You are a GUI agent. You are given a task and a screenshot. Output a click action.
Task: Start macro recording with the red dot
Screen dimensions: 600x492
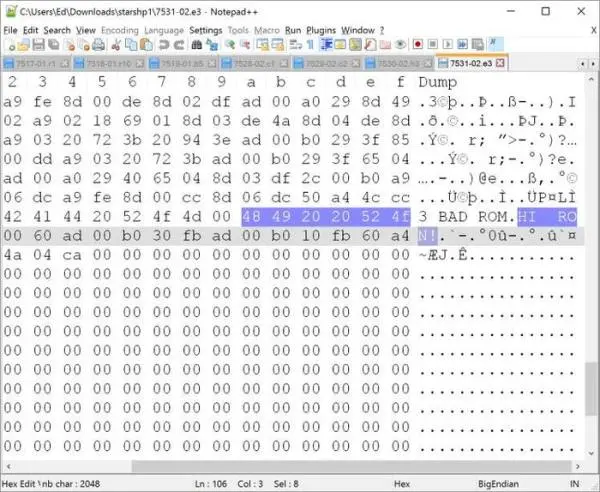pos(418,45)
